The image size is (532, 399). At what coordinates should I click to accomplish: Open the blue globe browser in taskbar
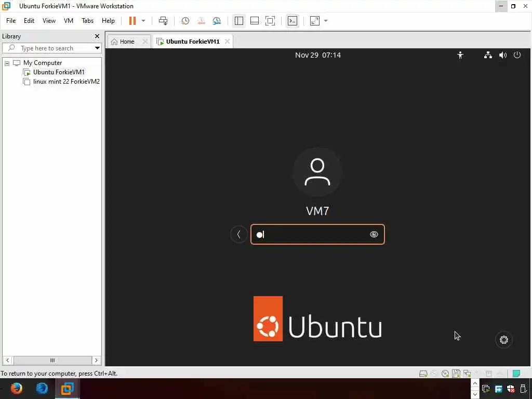pos(42,389)
